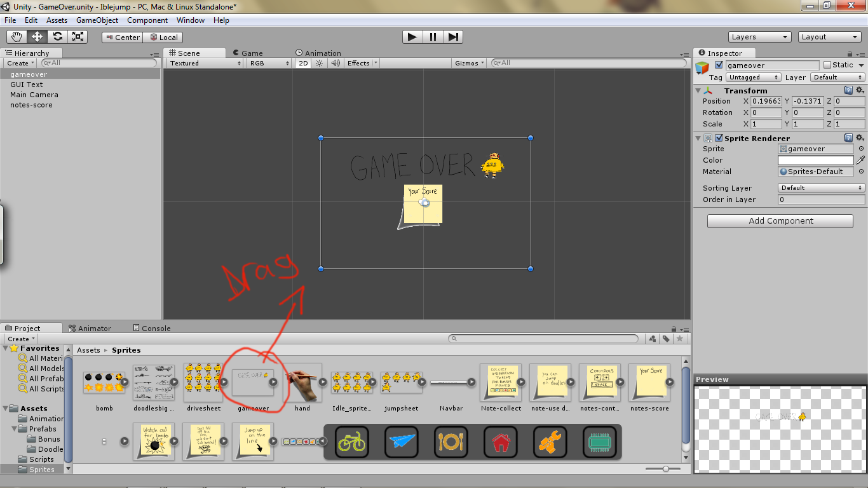Click the Assets breadcrumb in Project panel
The width and height of the screenshot is (868, 488).
89,350
